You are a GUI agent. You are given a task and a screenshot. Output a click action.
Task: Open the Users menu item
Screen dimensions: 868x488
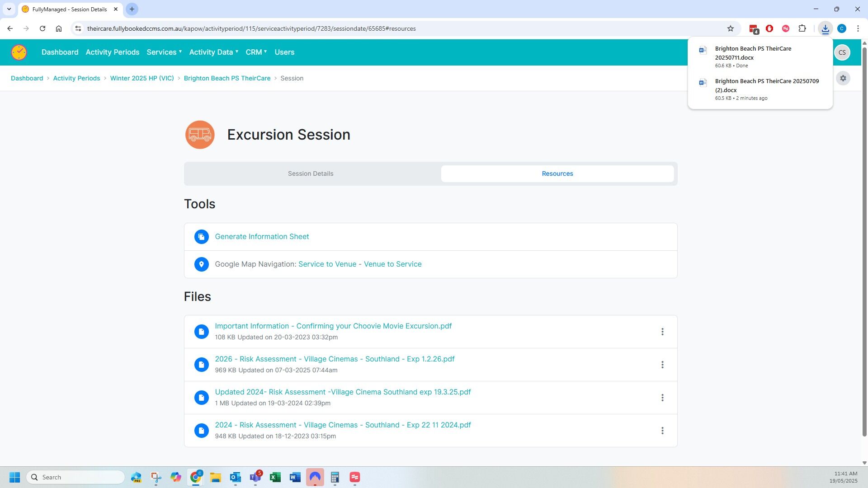point(284,52)
